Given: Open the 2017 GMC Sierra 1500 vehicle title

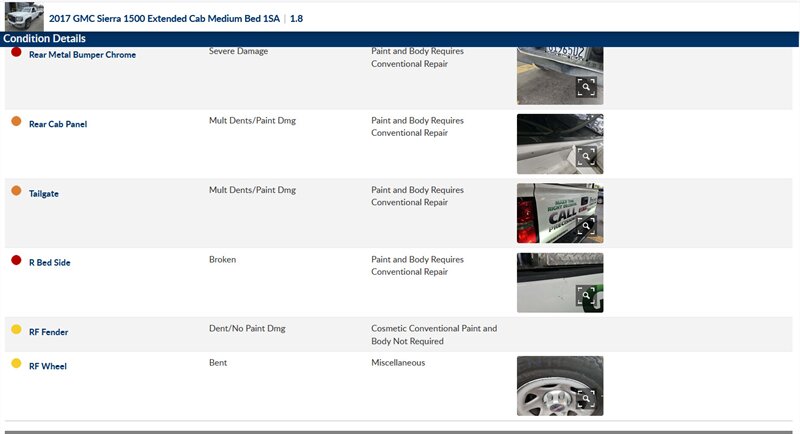Looking at the screenshot, I should 165,18.
